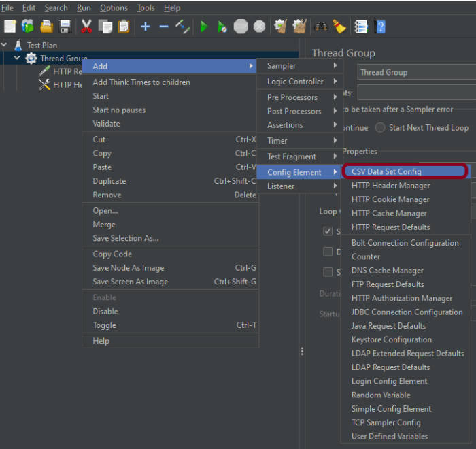Click the Start no pauses icon
The image size is (476, 449).
pyautogui.click(x=222, y=27)
